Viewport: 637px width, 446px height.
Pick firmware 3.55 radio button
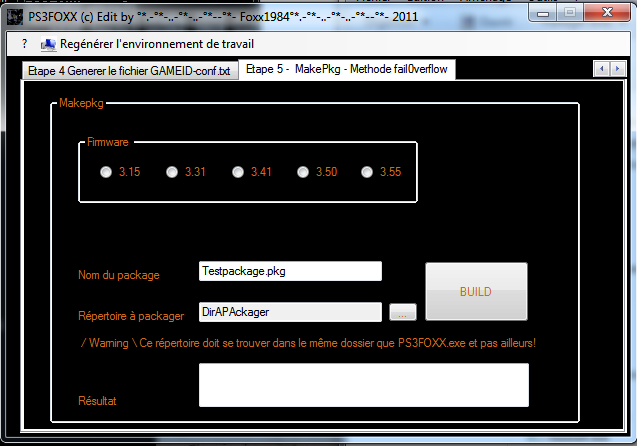pos(367,172)
